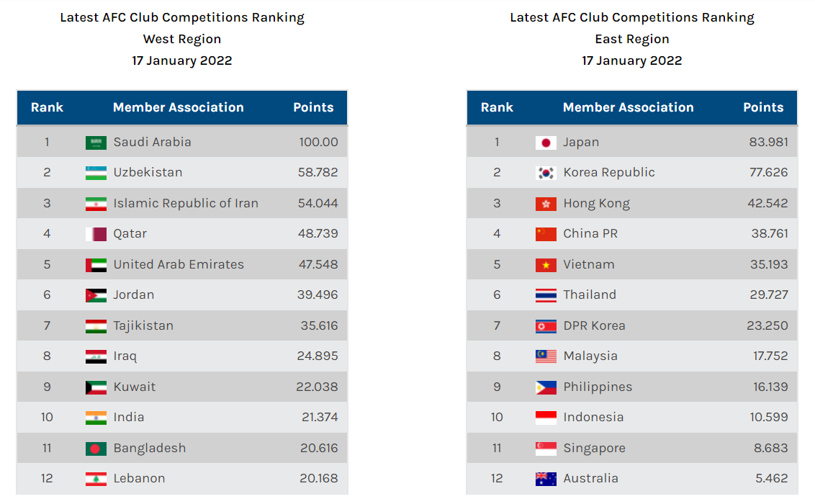Screen dimensions: 815x504
Task: Click the India flag icon
Action: (x=96, y=418)
